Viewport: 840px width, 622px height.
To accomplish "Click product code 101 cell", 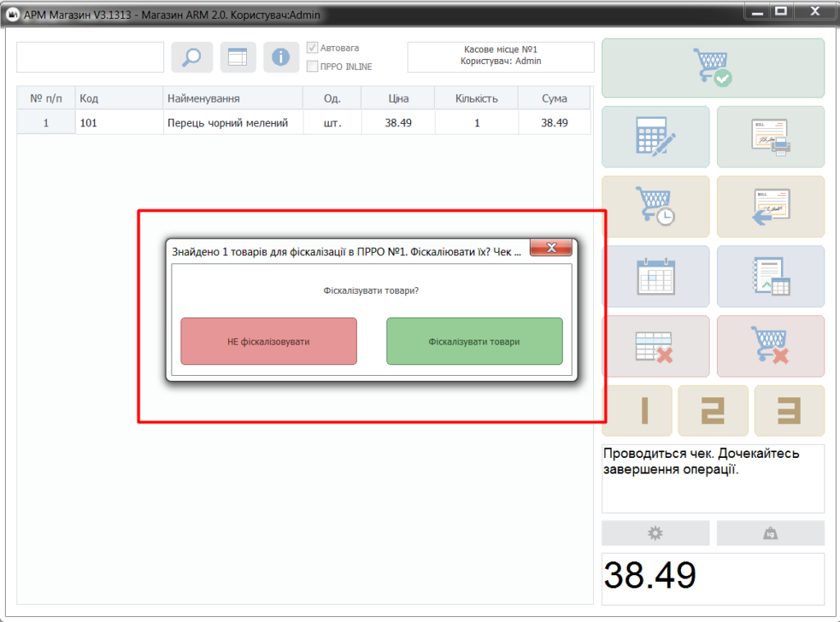I will [118, 123].
